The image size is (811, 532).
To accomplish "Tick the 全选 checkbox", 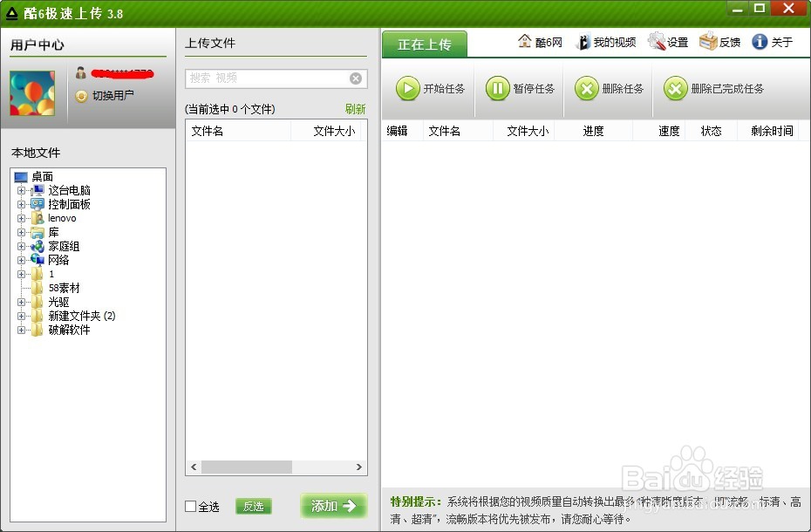I will 190,506.
